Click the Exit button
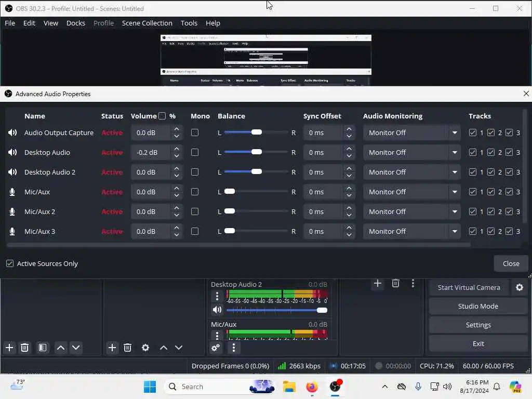This screenshot has width=532, height=399. [478, 343]
